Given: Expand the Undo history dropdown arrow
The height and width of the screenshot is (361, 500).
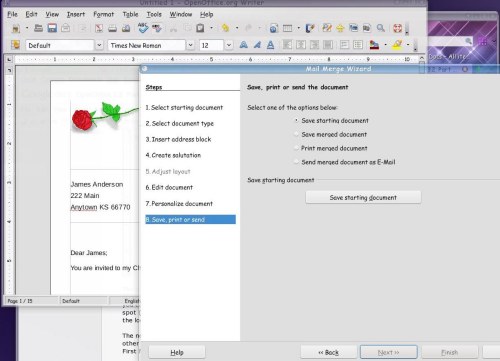Looking at the screenshot, I should [x=237, y=28].
